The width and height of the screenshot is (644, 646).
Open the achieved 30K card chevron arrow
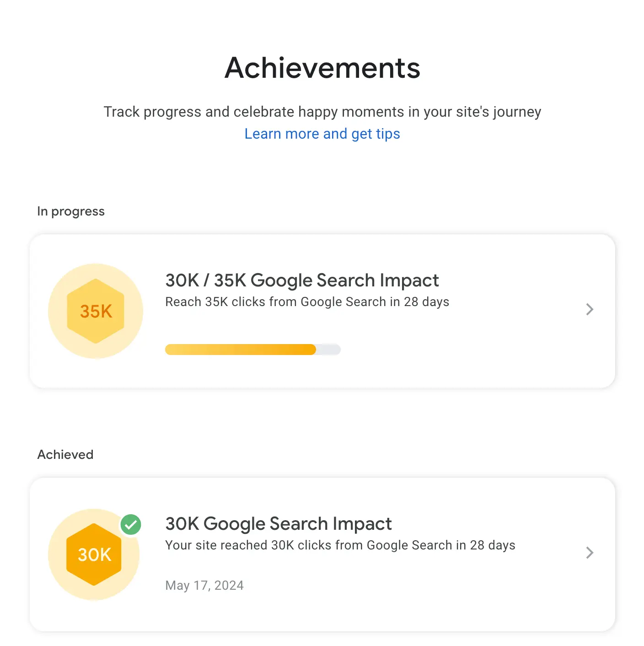point(590,553)
